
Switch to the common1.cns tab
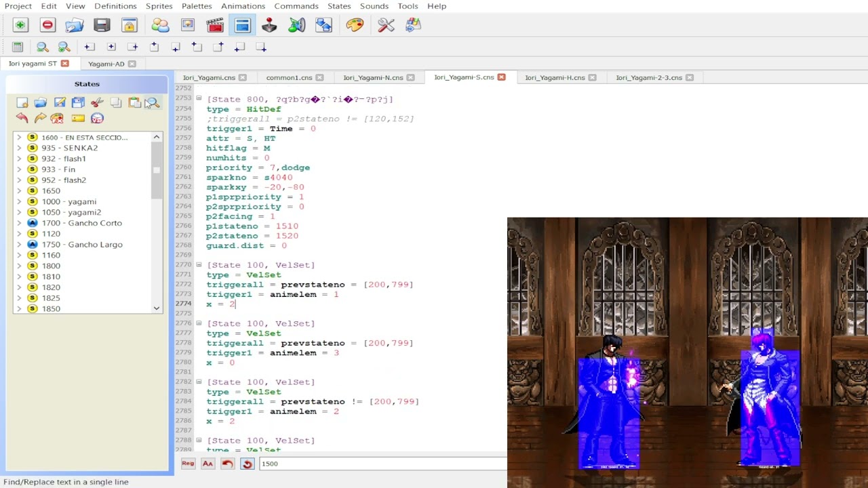tap(289, 77)
